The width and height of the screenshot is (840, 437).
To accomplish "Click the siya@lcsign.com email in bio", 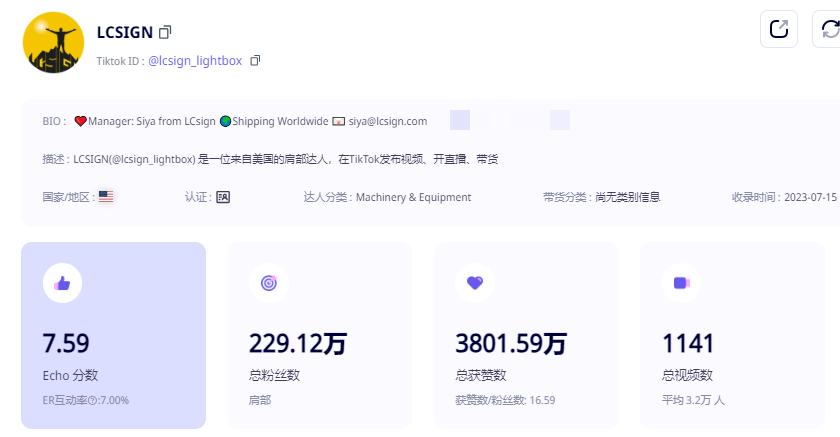I will tap(387, 121).
